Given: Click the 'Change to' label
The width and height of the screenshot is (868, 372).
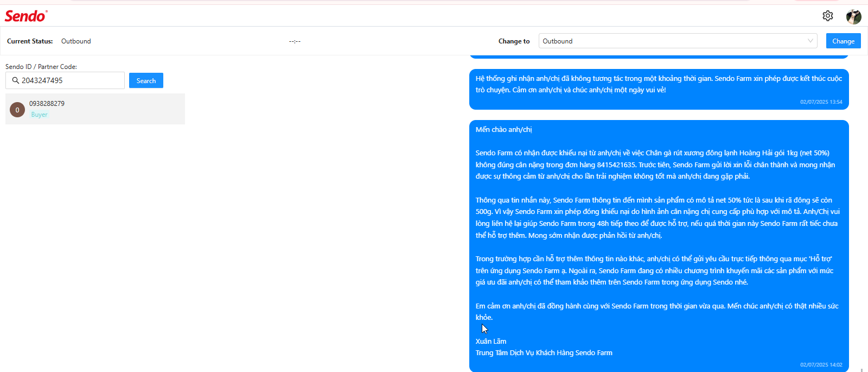Looking at the screenshot, I should point(514,41).
